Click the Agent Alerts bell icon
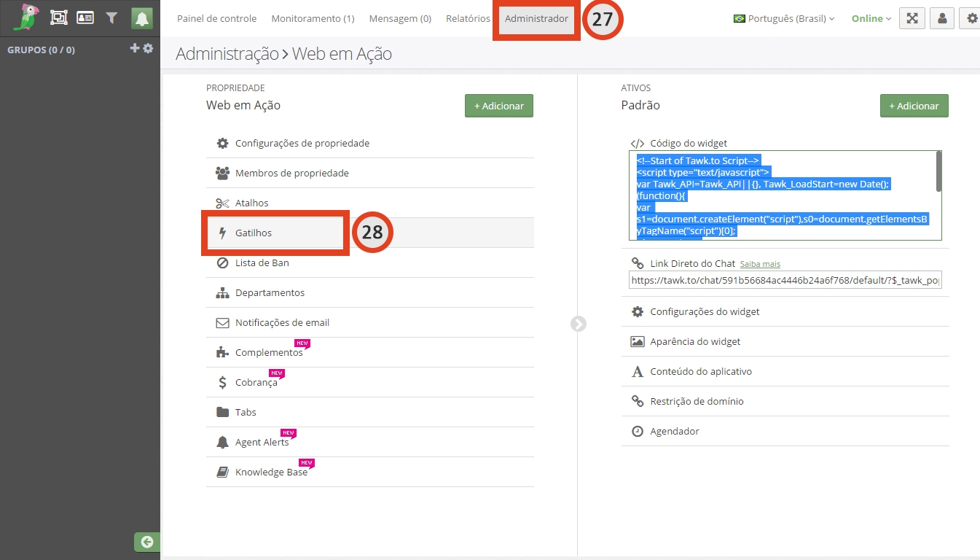This screenshot has width=980, height=560. (222, 442)
